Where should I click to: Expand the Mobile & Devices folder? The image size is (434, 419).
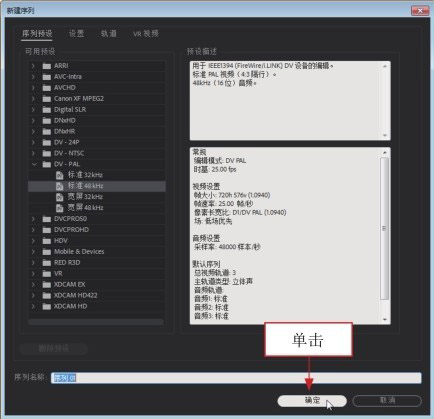pos(33,252)
